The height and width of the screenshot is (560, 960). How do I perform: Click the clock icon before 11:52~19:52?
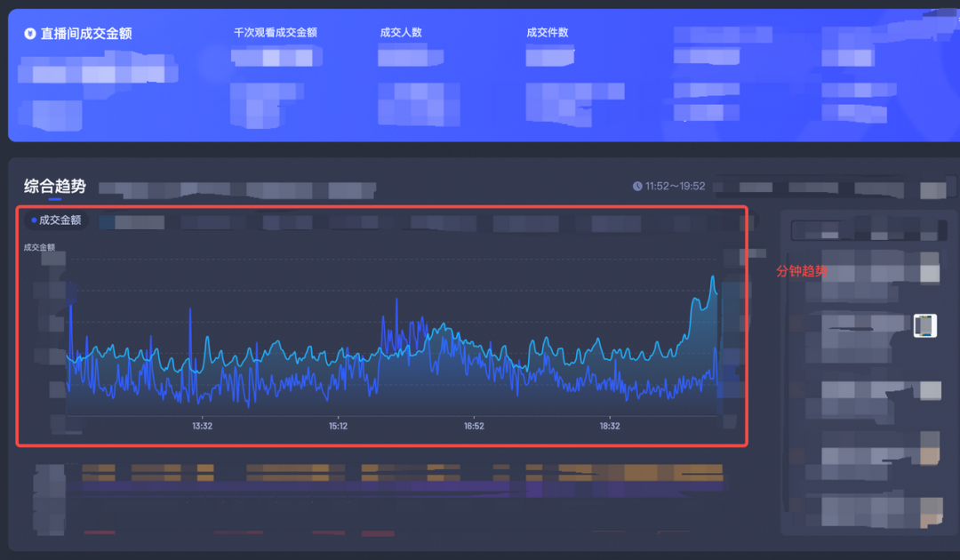coord(637,186)
